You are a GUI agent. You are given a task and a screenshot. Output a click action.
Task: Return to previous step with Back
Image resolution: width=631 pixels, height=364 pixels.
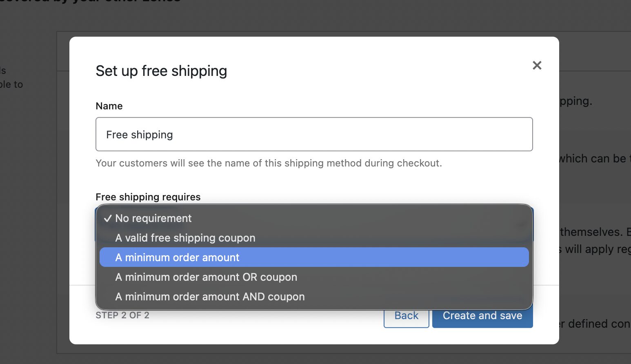coord(406,315)
